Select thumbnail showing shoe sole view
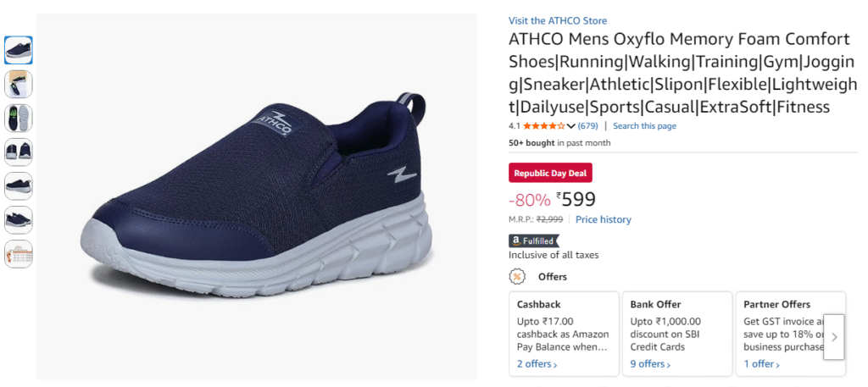The width and height of the screenshot is (868, 387). tap(19, 118)
